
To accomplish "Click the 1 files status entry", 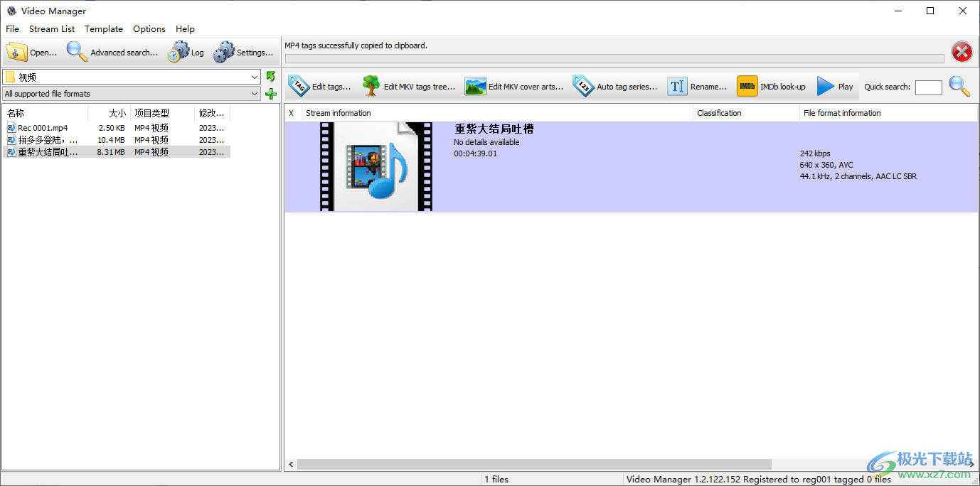I will (496, 480).
